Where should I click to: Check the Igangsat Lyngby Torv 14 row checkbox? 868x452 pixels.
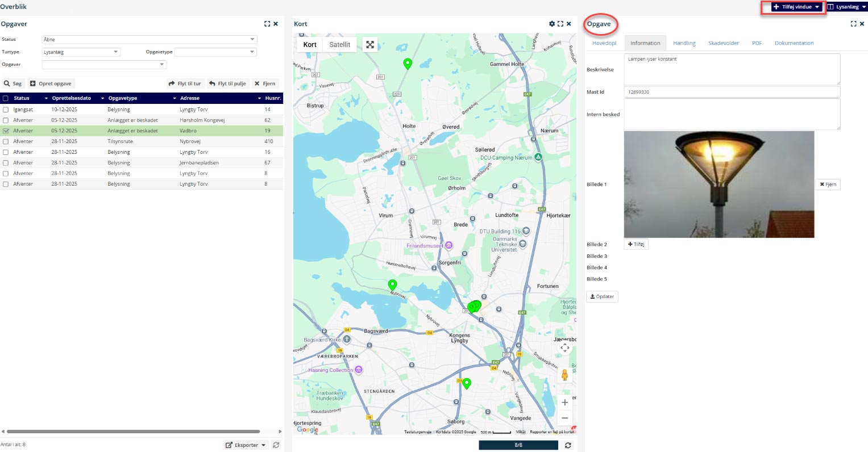pyautogui.click(x=6, y=110)
